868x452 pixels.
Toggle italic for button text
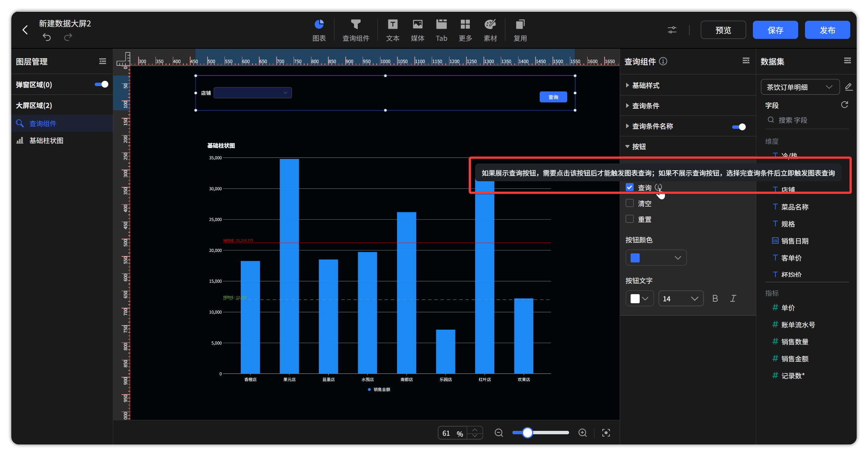tap(733, 298)
